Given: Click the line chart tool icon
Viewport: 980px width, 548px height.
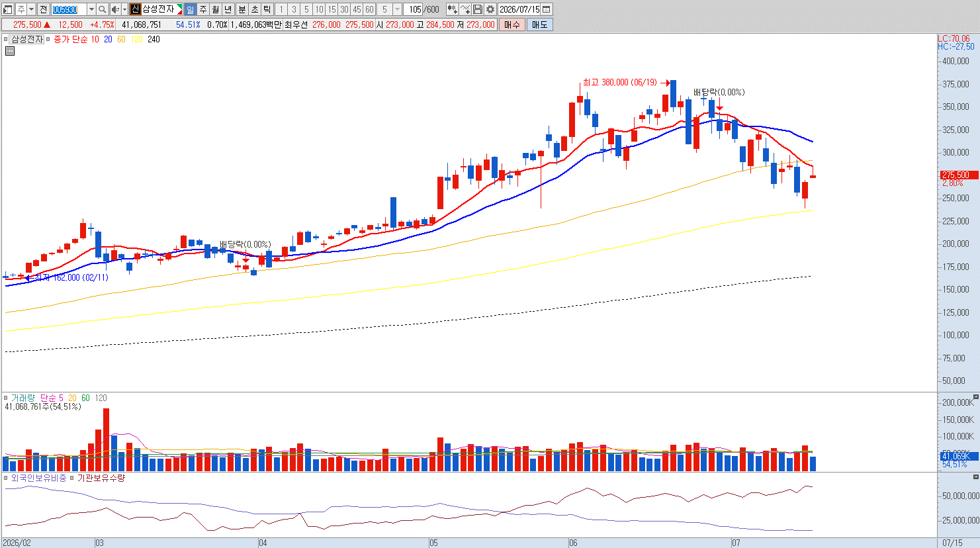Looking at the screenshot, I should (465, 9).
